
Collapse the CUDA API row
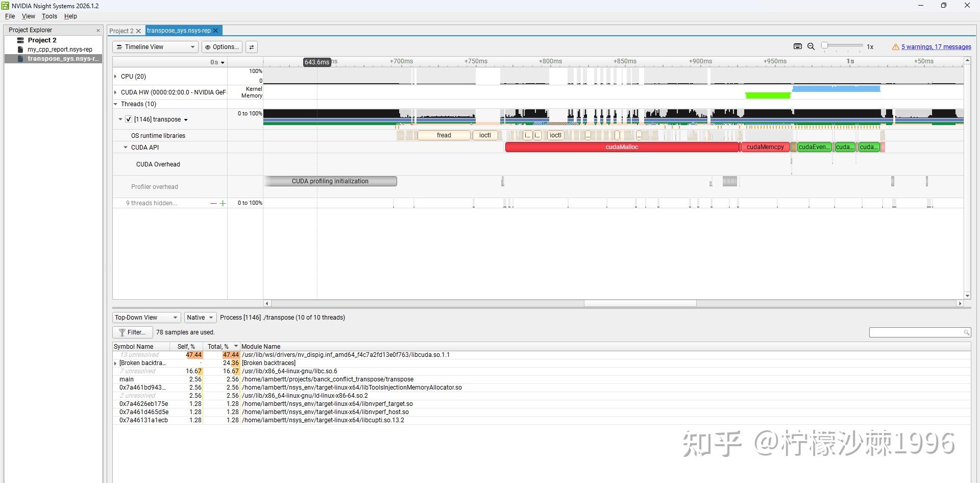pyautogui.click(x=126, y=148)
